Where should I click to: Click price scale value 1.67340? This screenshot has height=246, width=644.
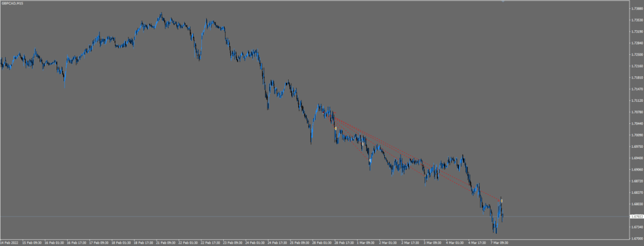tap(638, 226)
